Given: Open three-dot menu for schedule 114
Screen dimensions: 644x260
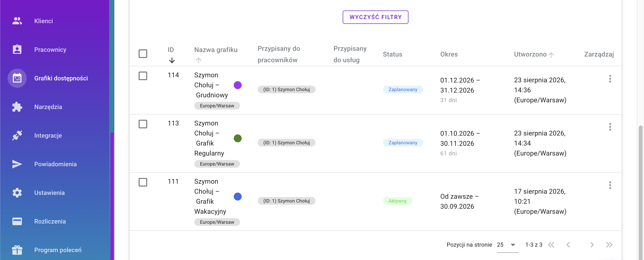Looking at the screenshot, I should pyautogui.click(x=610, y=79).
